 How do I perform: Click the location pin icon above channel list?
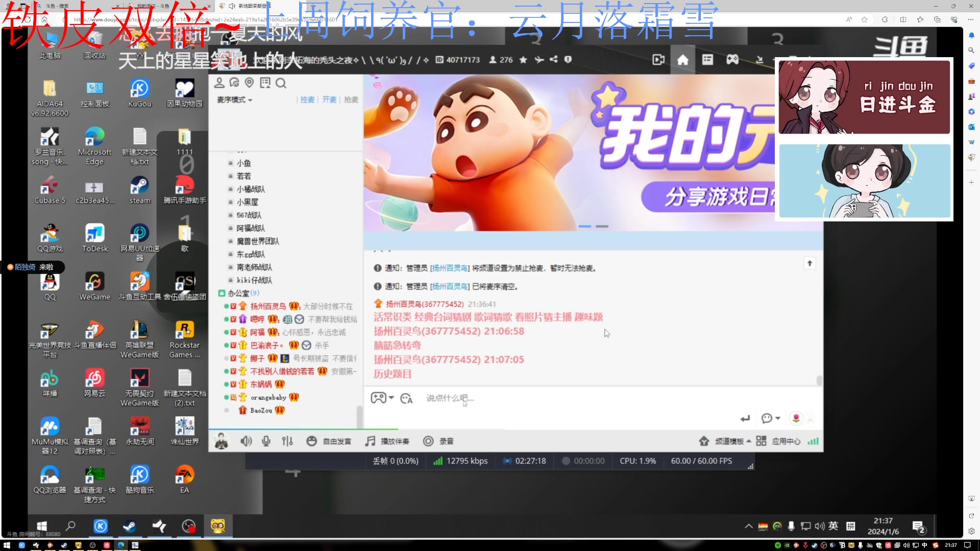pos(249,83)
